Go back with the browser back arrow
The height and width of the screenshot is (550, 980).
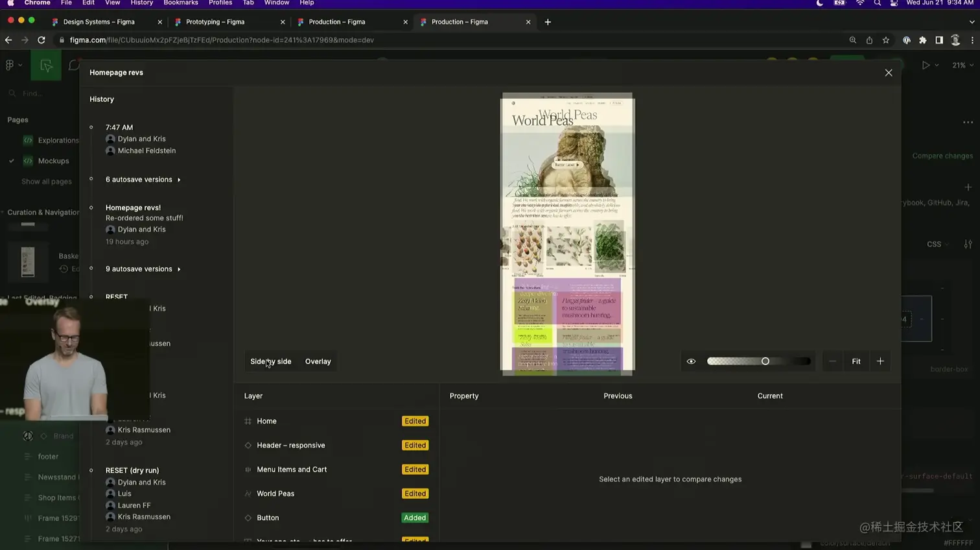tap(8, 40)
